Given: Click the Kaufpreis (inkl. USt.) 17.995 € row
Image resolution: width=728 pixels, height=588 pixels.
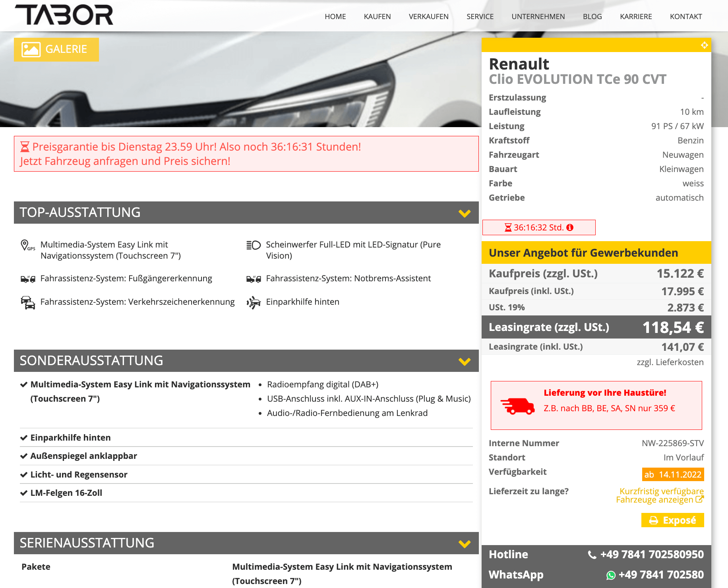Looking at the screenshot, I should click(x=596, y=291).
